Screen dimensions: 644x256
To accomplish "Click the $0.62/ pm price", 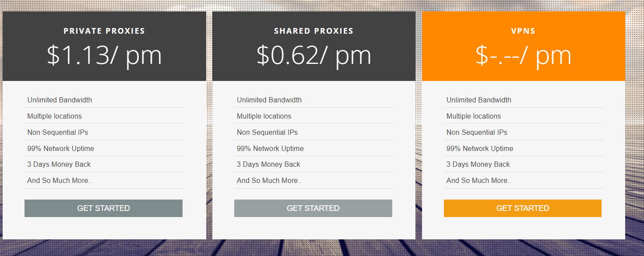I will [x=313, y=56].
